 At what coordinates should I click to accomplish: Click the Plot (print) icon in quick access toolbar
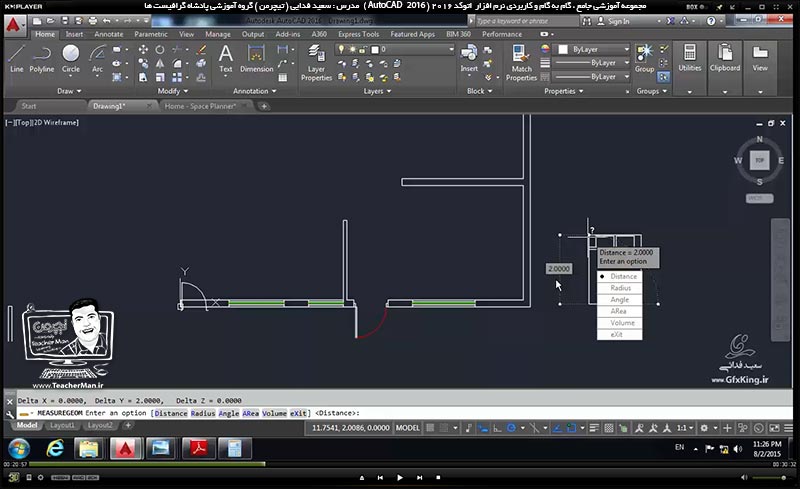coord(92,21)
